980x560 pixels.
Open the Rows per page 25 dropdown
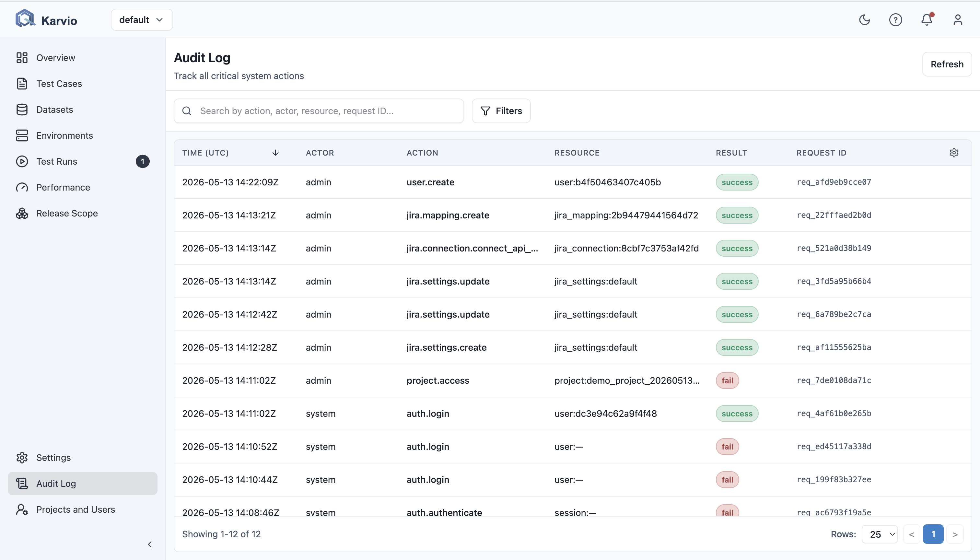(880, 534)
